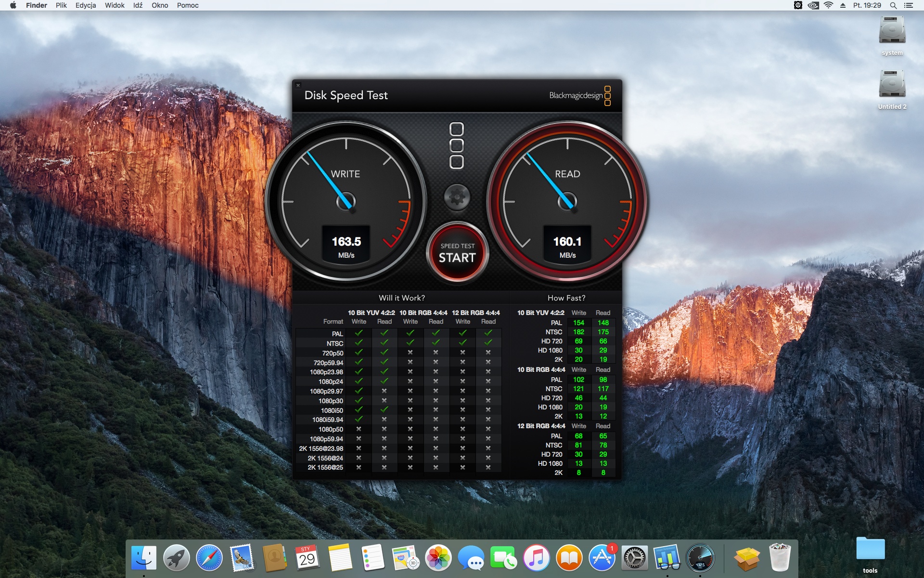Click the read speed gauge dial
Viewport: 924px width, 578px height.
coord(567,201)
